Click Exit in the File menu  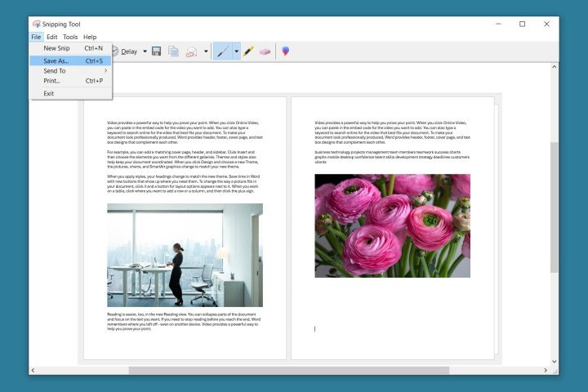tap(49, 93)
